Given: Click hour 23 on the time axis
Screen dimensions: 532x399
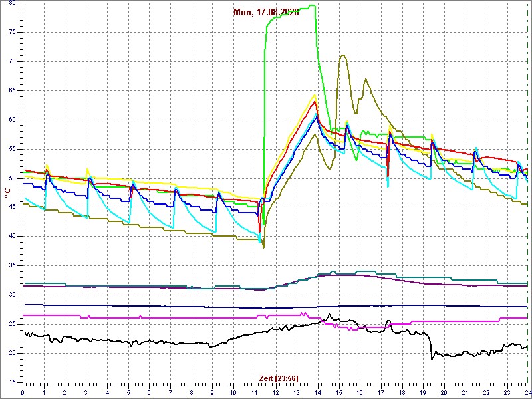Looking at the screenshot, I should click(507, 392).
